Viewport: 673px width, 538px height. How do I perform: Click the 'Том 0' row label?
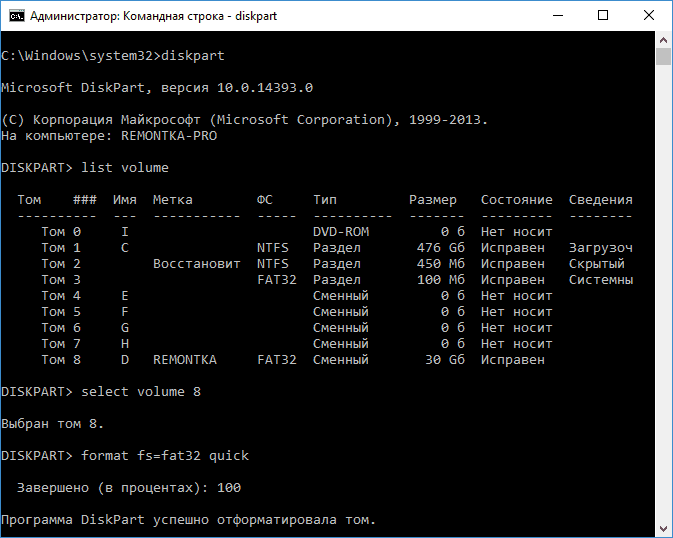pyautogui.click(x=61, y=232)
